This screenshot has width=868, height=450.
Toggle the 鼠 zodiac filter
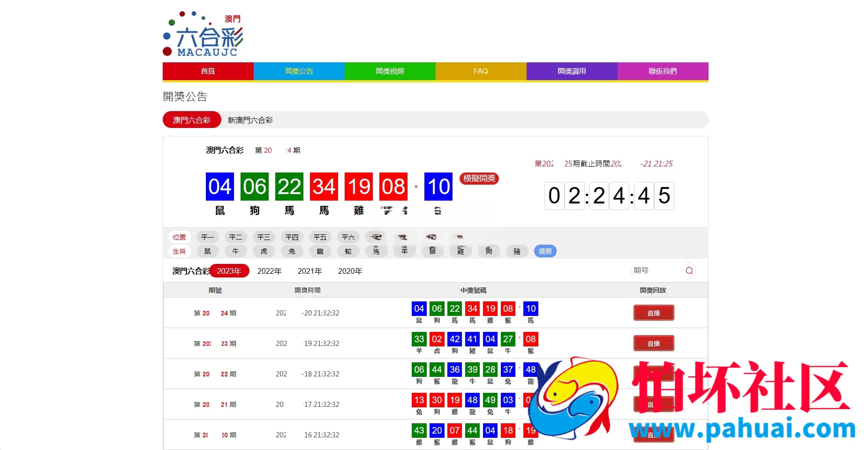(x=207, y=251)
